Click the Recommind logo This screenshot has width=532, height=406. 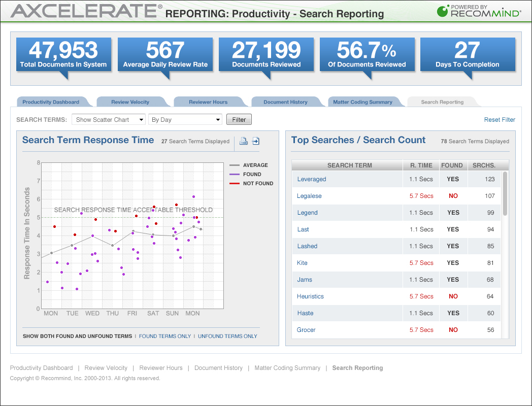pos(478,11)
